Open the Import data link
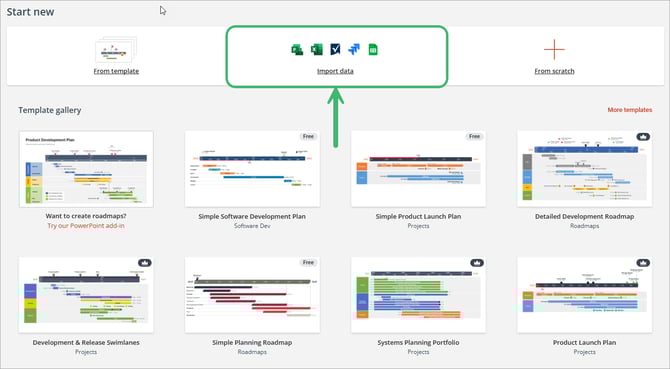This screenshot has width=670, height=369. point(335,71)
